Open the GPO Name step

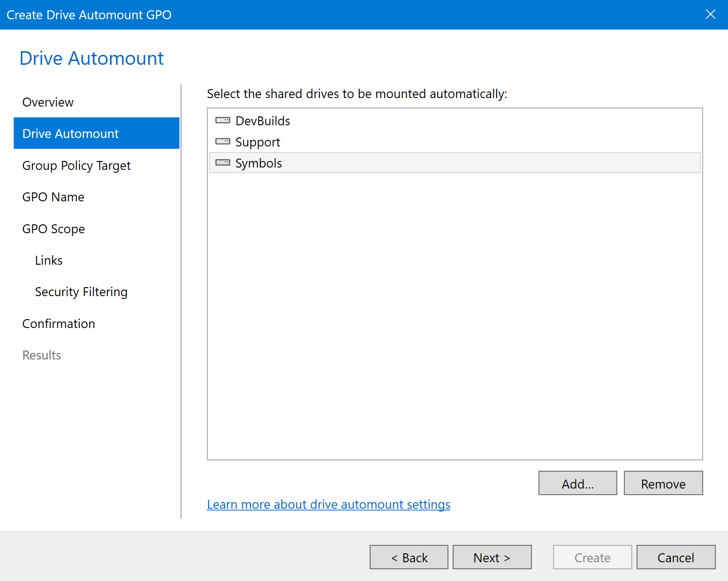(53, 197)
